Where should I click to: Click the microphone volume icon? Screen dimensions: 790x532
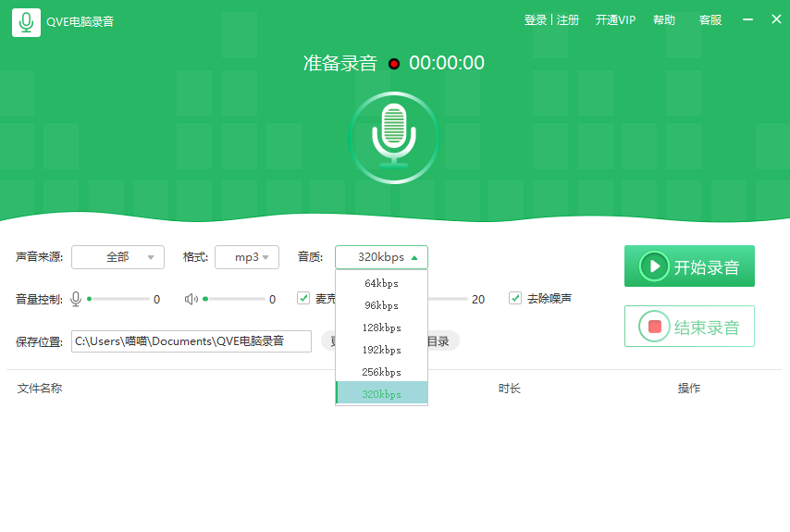coord(76,299)
